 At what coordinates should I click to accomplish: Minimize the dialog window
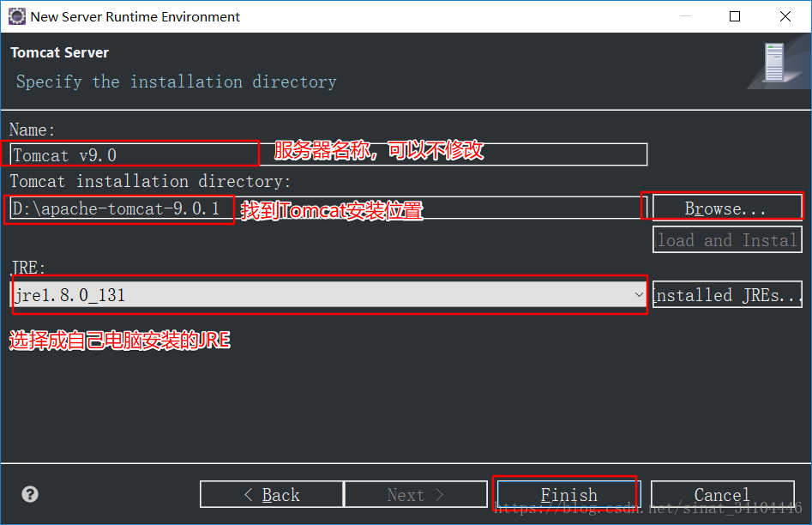(x=684, y=16)
